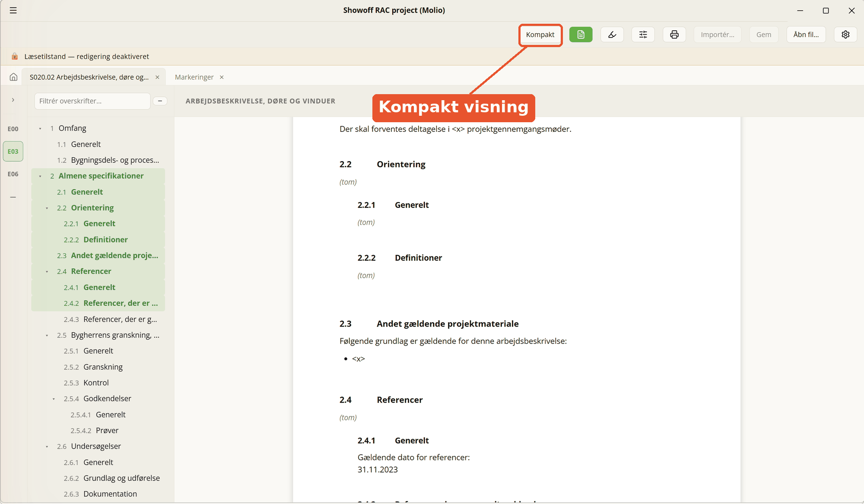Collapse the 2.5 Bygherrens granskning node
The width and height of the screenshot is (864, 504).
pos(47,336)
